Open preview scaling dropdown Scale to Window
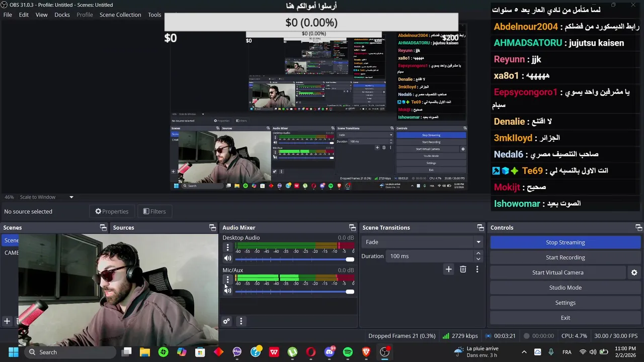This screenshot has height=362, width=644. tap(47, 197)
